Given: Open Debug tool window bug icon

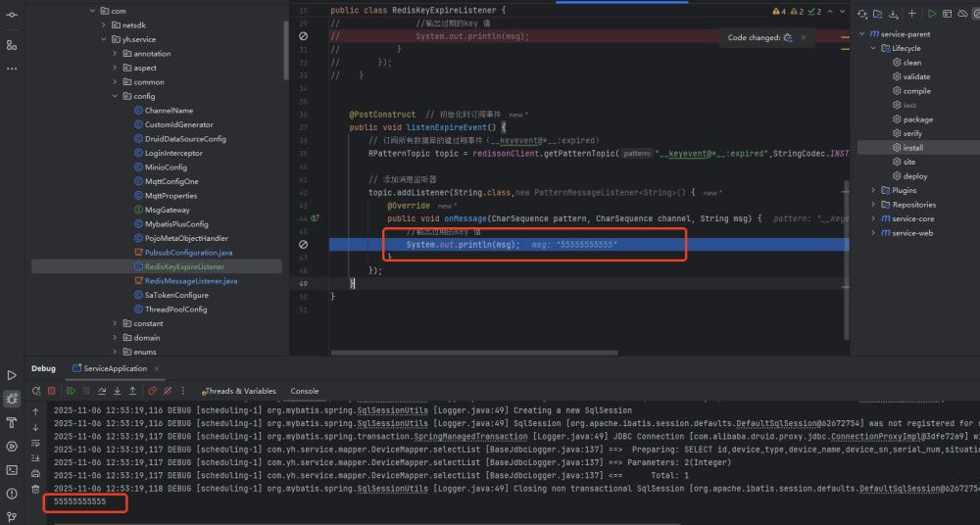Looking at the screenshot, I should click(x=11, y=399).
